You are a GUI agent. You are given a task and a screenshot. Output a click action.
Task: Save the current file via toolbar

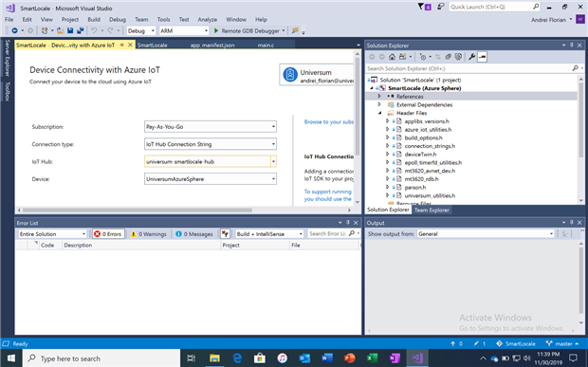click(x=70, y=30)
